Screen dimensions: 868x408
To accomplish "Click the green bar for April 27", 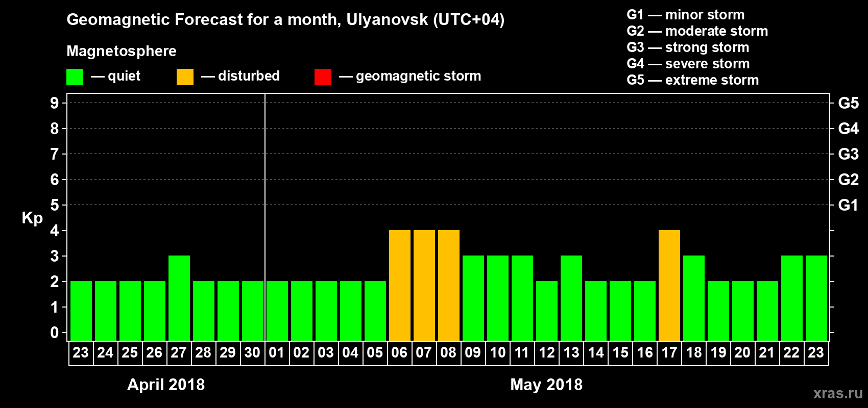I will [x=179, y=298].
